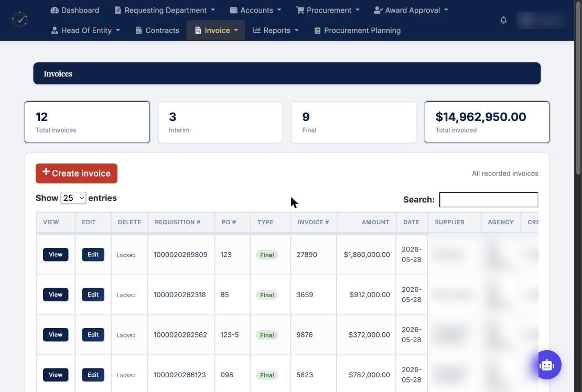Click amount $782,000.00
The image size is (582, 392).
(369, 375)
